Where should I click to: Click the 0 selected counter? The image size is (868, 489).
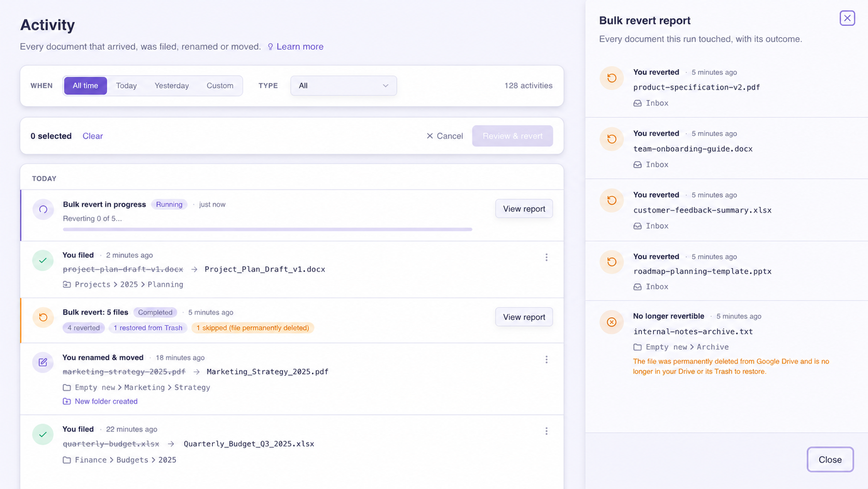[51, 136]
